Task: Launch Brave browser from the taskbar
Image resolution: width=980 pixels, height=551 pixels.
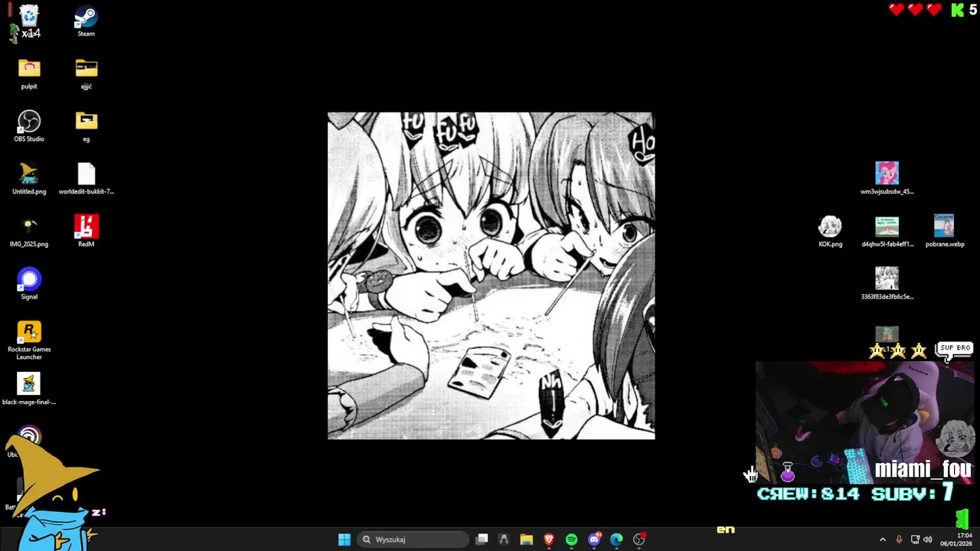Action: click(x=549, y=540)
